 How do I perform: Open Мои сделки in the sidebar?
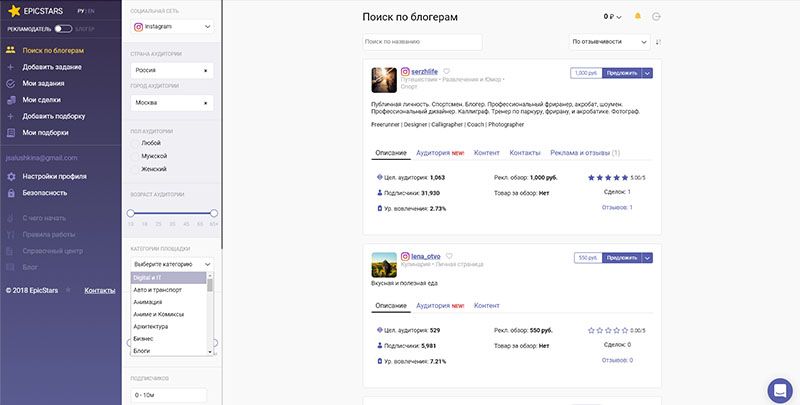pos(43,100)
